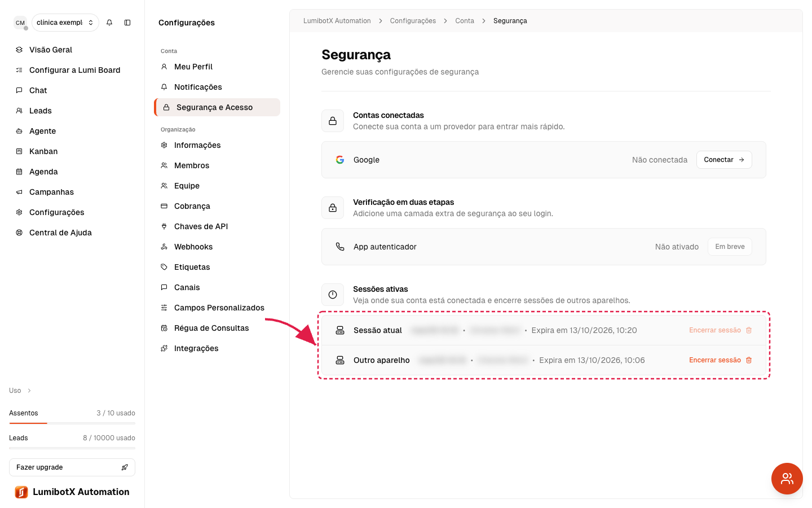Open the floating orange support button

(x=787, y=479)
